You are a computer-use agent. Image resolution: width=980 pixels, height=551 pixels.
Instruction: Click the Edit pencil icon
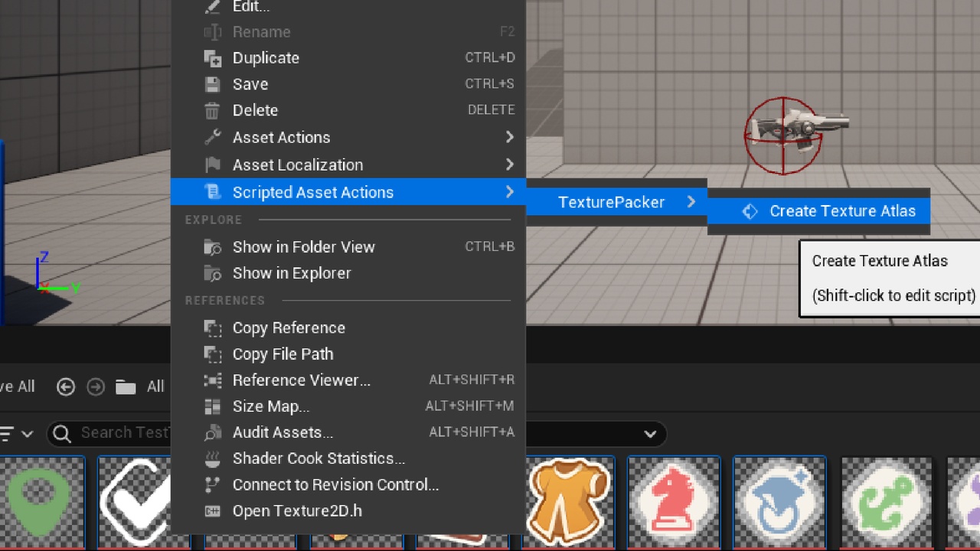tap(212, 6)
